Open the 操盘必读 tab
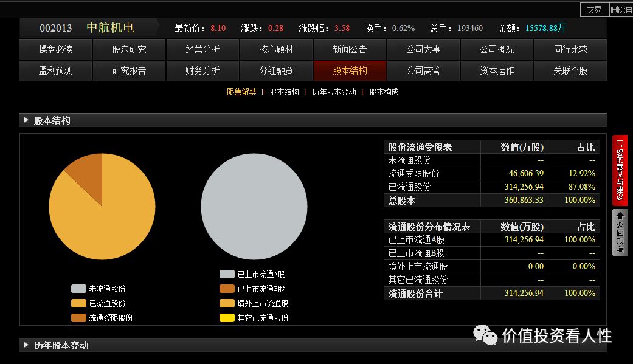633x364 pixels. coord(56,49)
